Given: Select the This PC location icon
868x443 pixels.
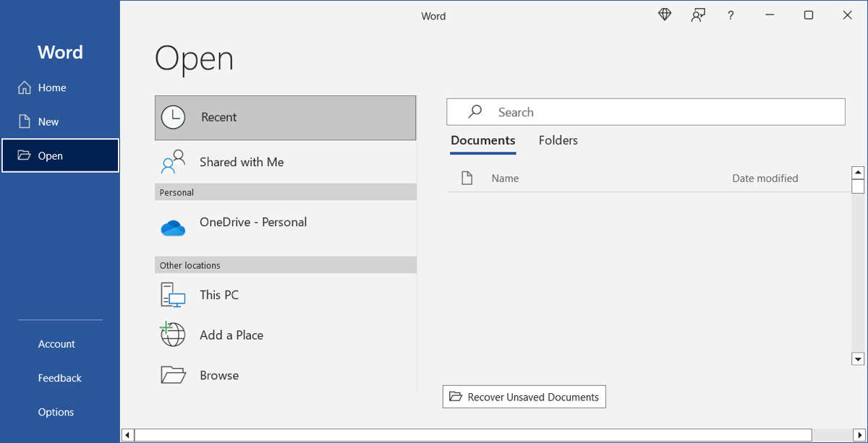Looking at the screenshot, I should 173,295.
